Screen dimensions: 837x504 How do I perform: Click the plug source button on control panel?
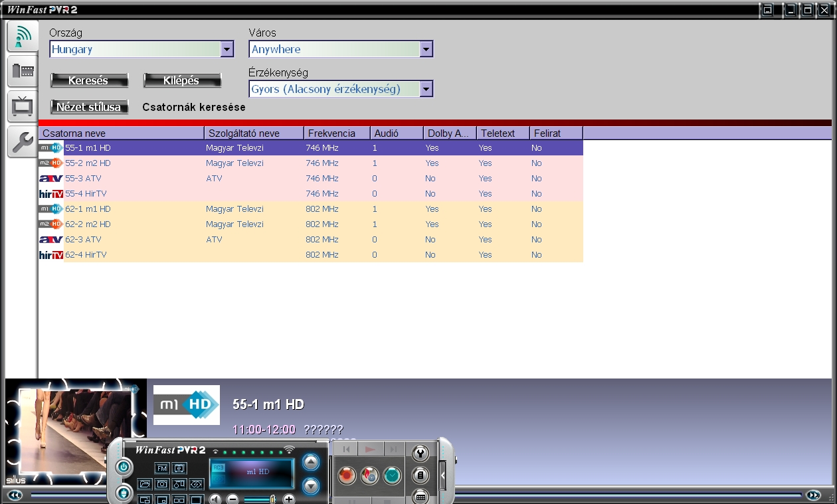124,493
